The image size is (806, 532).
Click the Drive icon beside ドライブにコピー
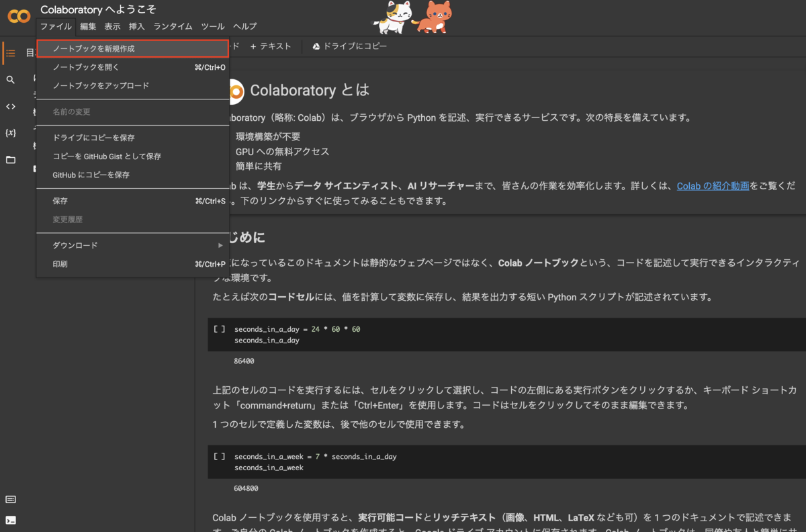316,46
